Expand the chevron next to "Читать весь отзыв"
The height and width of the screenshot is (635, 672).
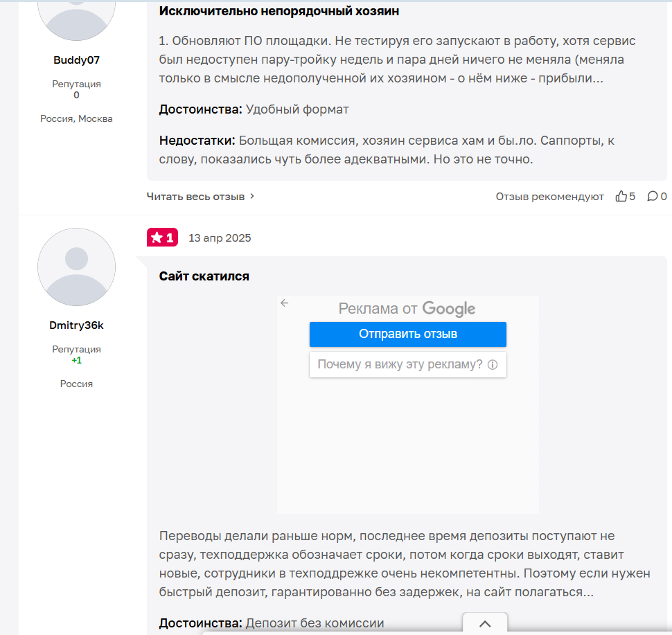[x=252, y=197]
